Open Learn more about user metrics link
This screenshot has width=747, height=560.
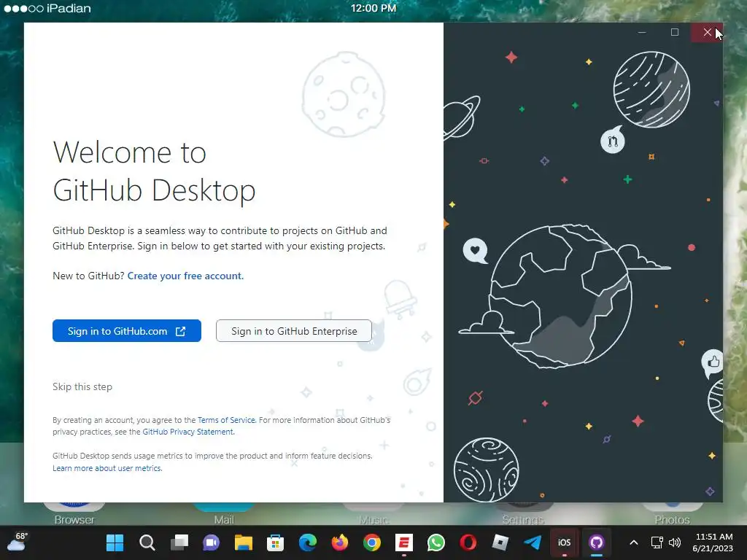click(107, 468)
